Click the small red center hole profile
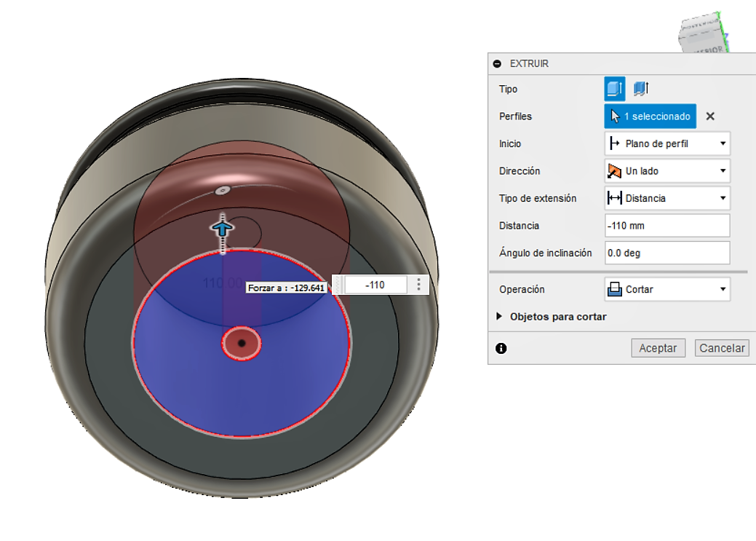This screenshot has height=541, width=756. click(x=242, y=343)
